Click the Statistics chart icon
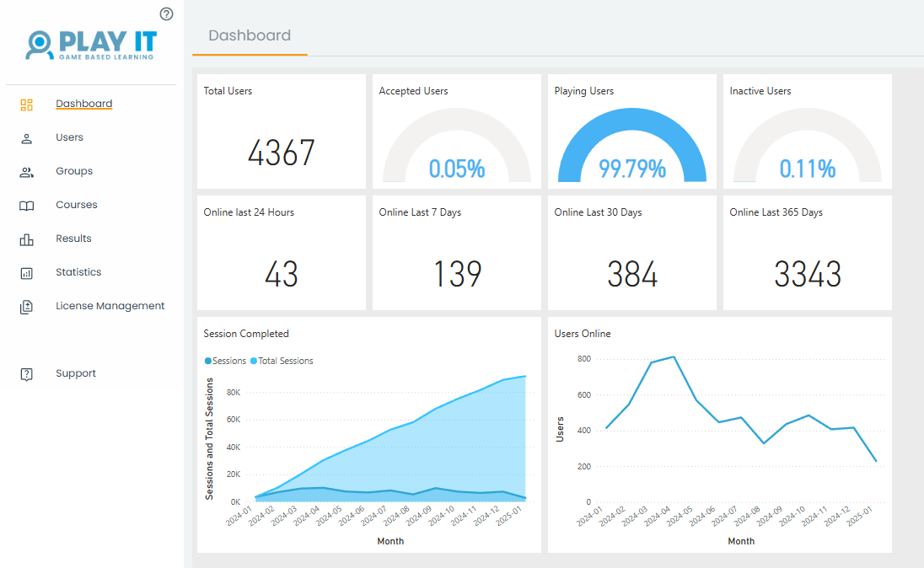924x568 pixels. (x=26, y=273)
